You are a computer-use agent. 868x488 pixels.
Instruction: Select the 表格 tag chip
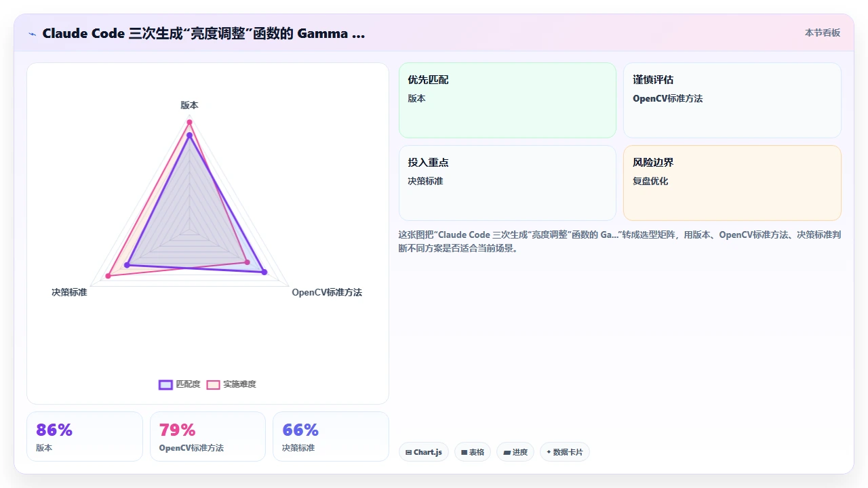[473, 452]
